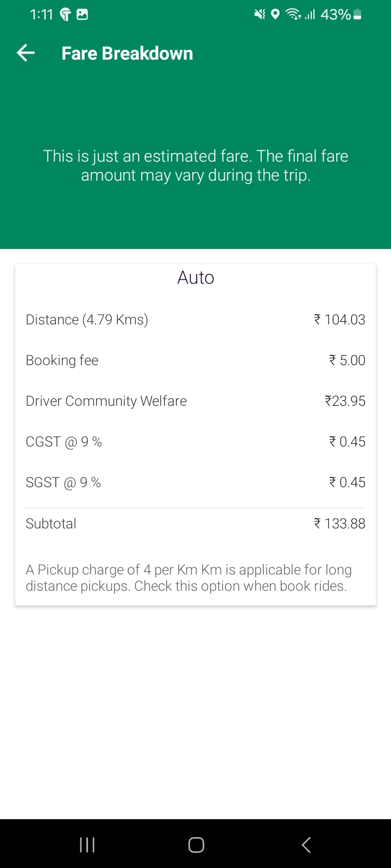The width and height of the screenshot is (391, 868).
Task: Tap the 1:11 clock in status bar
Action: pyautogui.click(x=42, y=15)
